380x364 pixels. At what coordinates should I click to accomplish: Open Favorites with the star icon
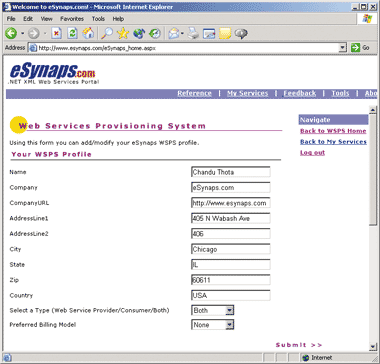(123, 33)
